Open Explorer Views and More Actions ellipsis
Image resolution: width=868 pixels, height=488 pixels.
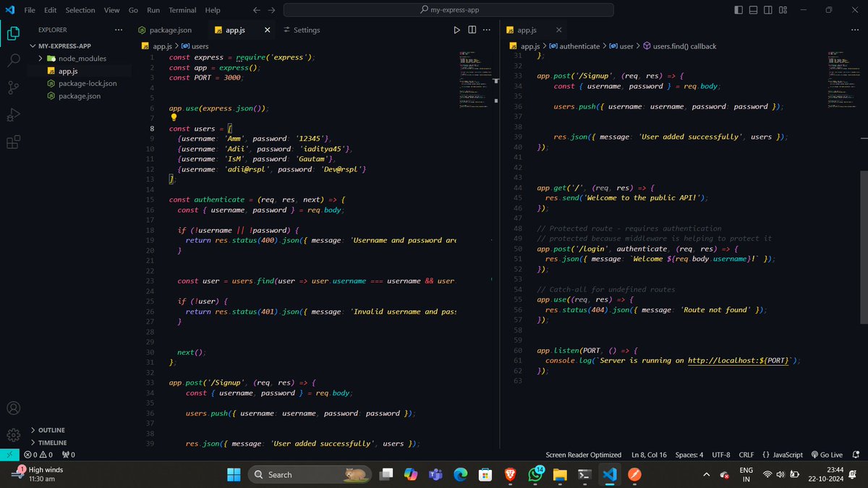coord(119,30)
